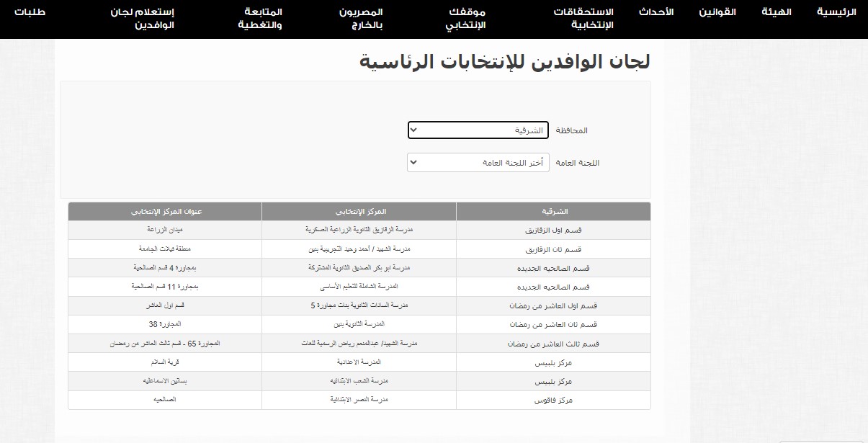This screenshot has height=443, width=868.
Task: Open the المصريون بالخارج menu item
Action: coord(360,19)
